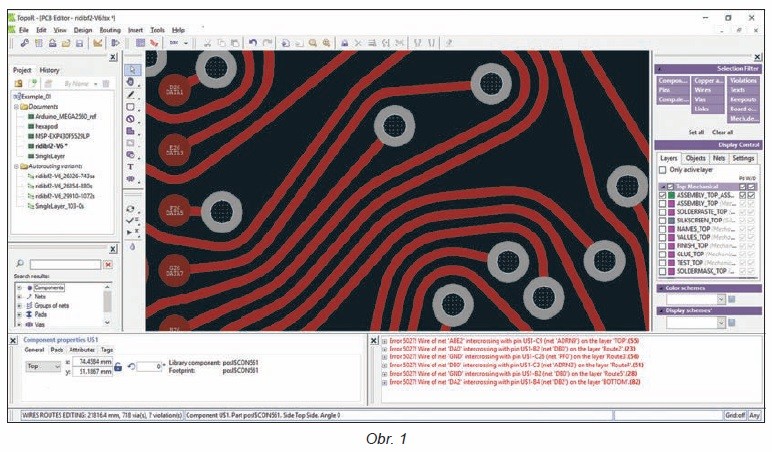Check the NAMES_TOP layer checkbox

click(x=663, y=229)
